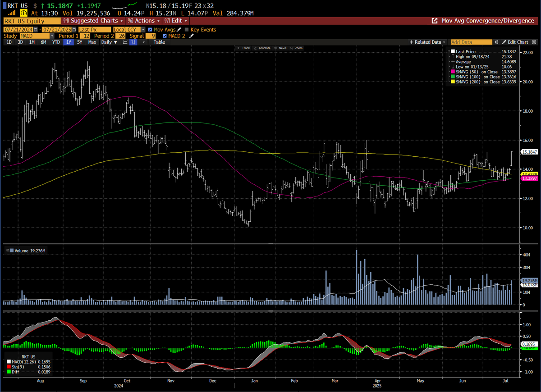Image resolution: width=541 pixels, height=392 pixels.
Task: Edit MACD 2 settings with the pencil icon
Action: coord(192,36)
